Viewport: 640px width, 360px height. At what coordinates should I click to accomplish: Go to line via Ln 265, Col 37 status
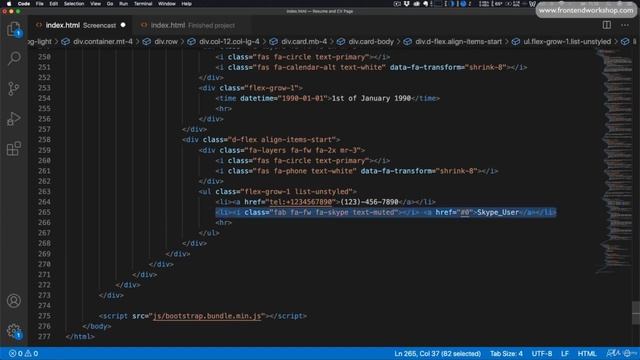pyautogui.click(x=437, y=353)
